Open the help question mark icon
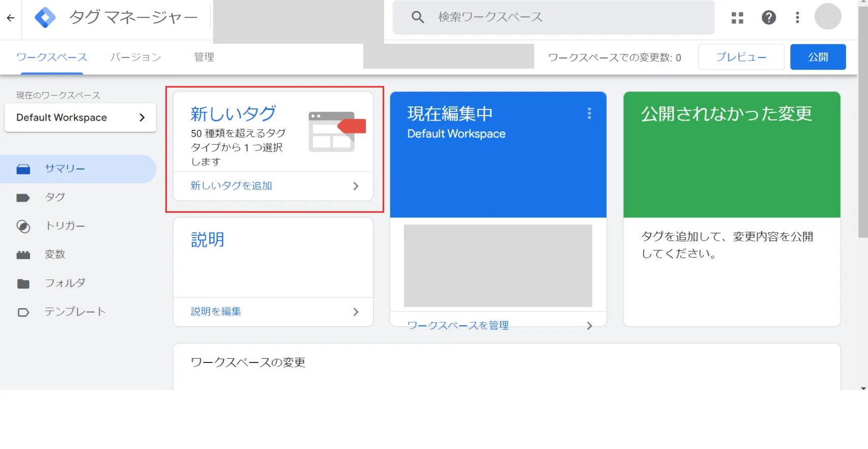Viewport: 868px width, 449px height. coord(768,18)
